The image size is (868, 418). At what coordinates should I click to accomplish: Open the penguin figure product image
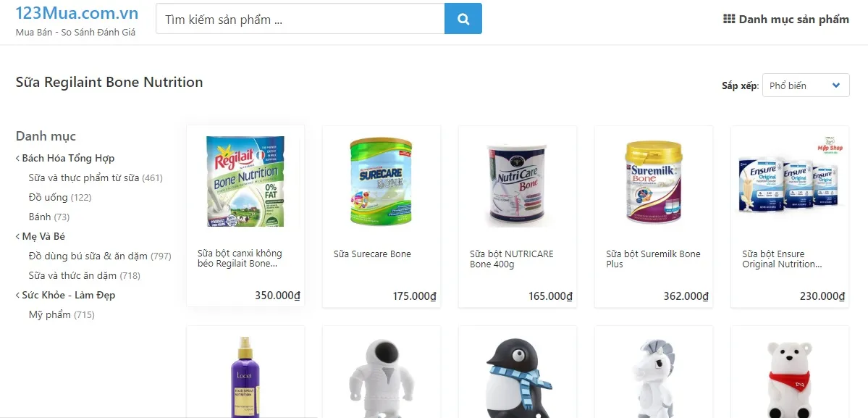click(x=517, y=378)
